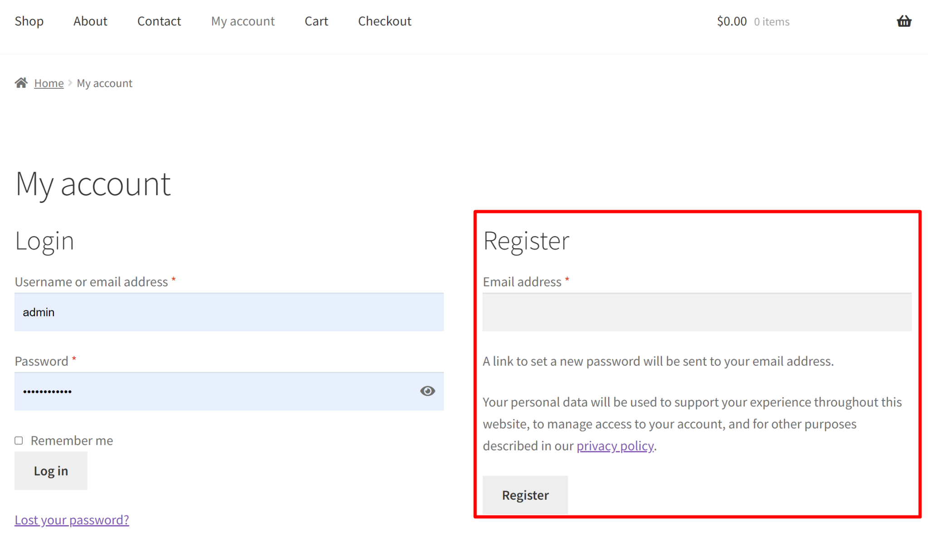Open the Shop menu item
This screenshot has width=928, height=560.
click(x=29, y=21)
